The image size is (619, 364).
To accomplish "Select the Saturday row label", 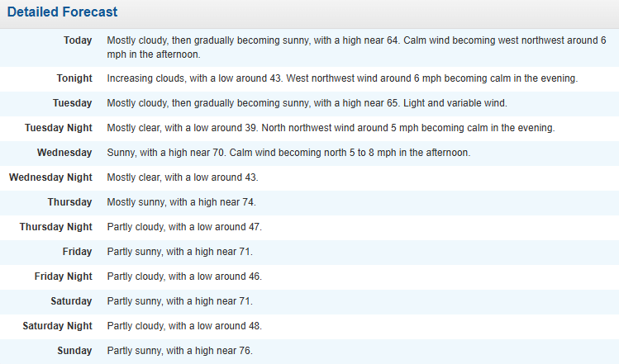I will coord(71,301).
